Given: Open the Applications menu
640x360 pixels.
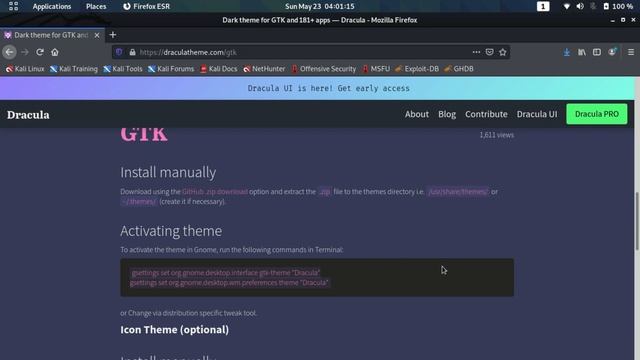Looking at the screenshot, I should [52, 7].
